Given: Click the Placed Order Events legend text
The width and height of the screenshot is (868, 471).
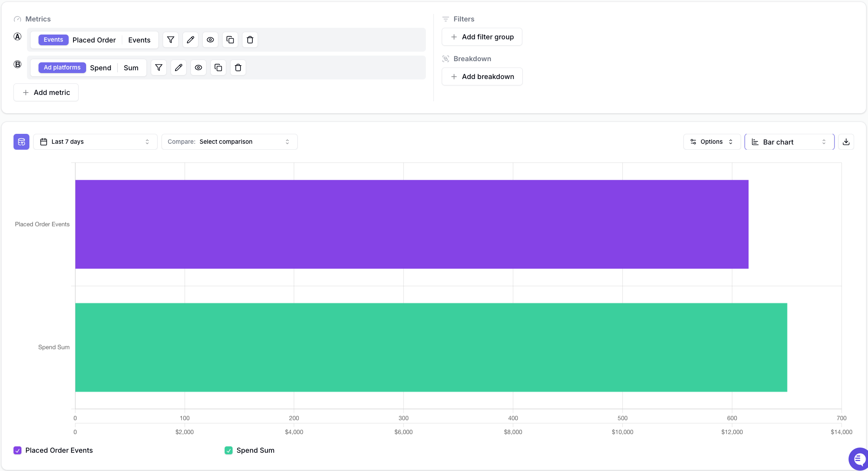Looking at the screenshot, I should click(59, 450).
